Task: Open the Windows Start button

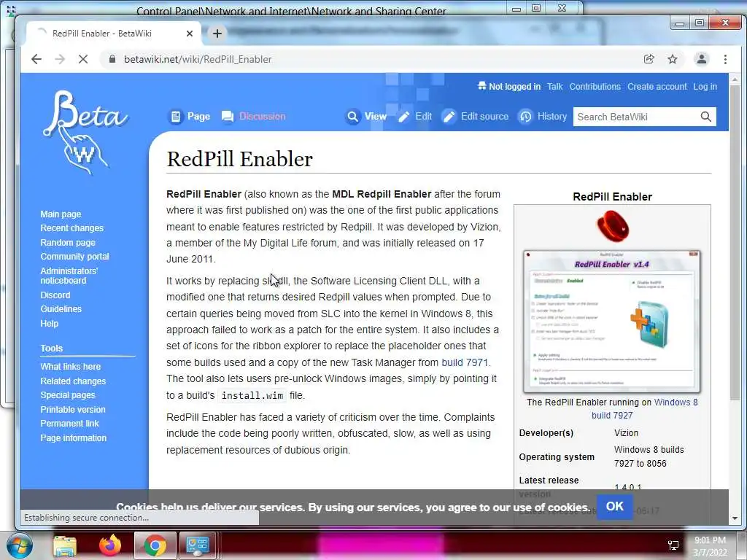Action: pos(18,545)
